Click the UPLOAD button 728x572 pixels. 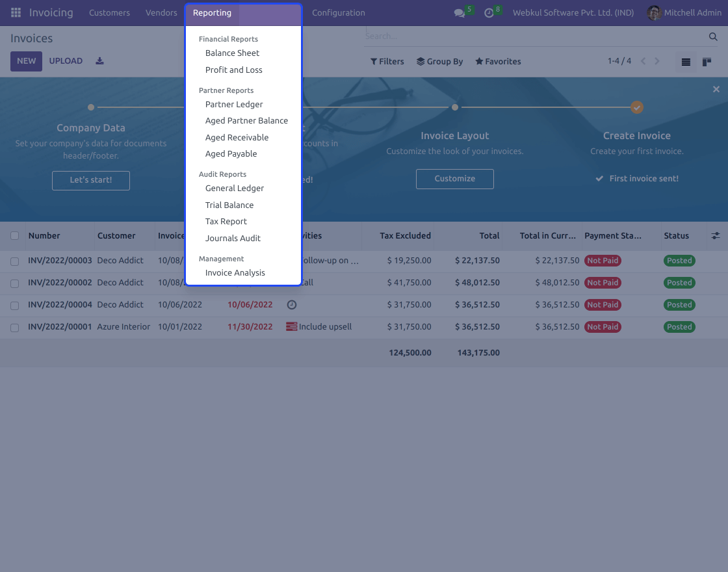pyautogui.click(x=66, y=61)
